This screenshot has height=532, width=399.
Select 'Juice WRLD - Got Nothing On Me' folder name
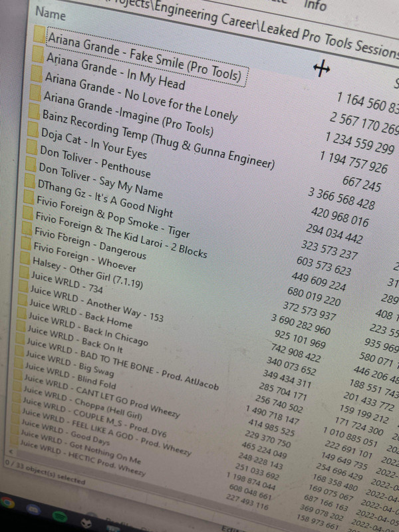coord(80,448)
